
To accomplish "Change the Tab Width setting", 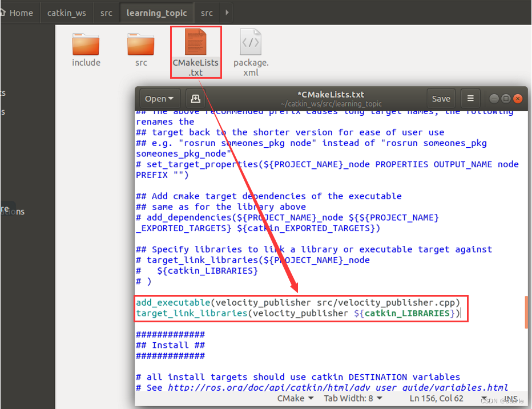I will tap(353, 398).
